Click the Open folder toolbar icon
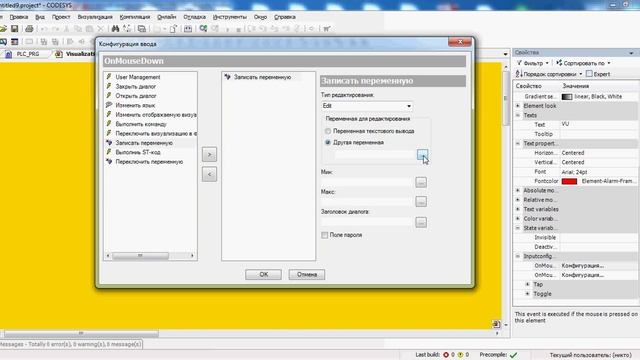 [2, 29]
